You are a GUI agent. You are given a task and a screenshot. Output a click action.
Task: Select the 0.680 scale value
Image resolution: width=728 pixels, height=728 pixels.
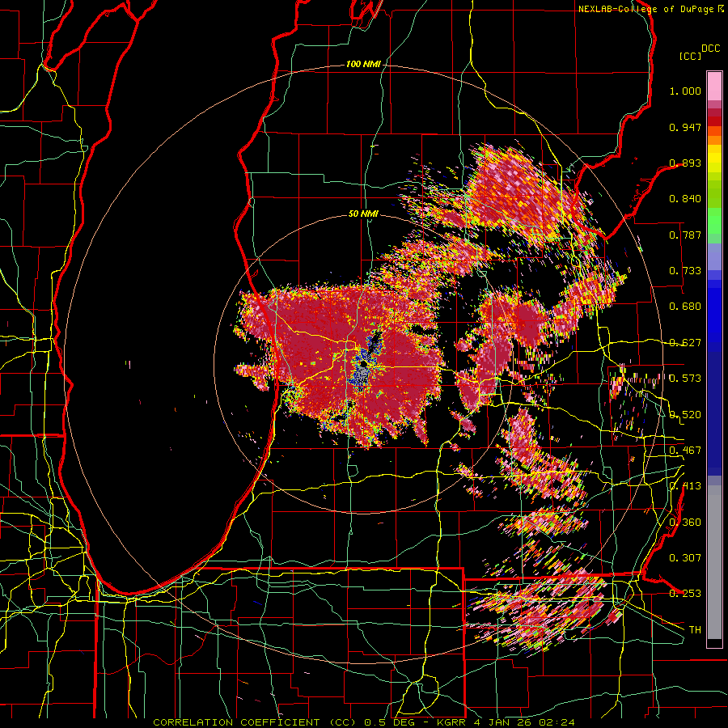point(685,307)
